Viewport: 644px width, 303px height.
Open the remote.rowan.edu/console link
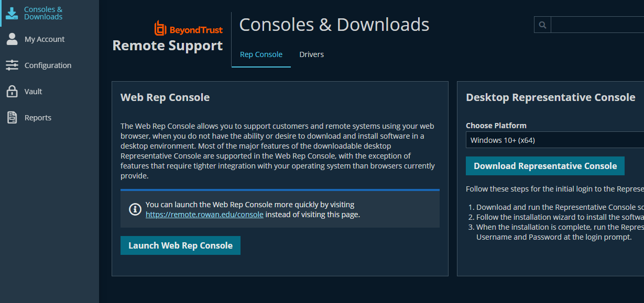(x=204, y=215)
